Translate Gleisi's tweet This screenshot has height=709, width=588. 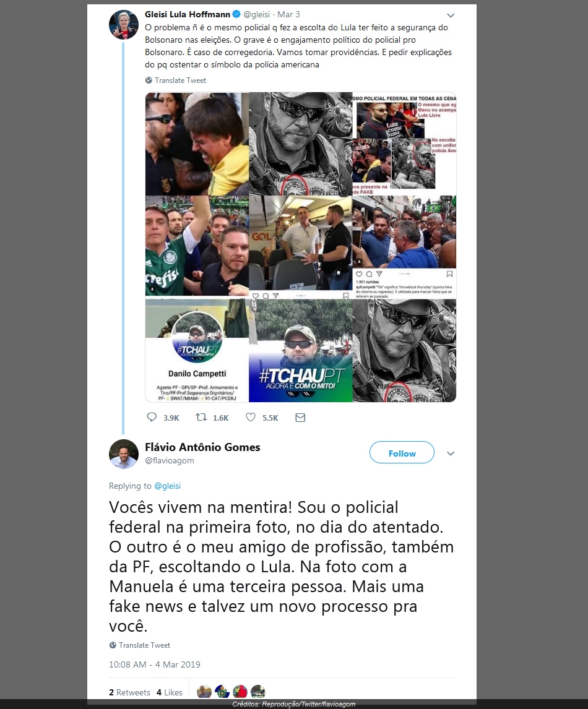180,80
